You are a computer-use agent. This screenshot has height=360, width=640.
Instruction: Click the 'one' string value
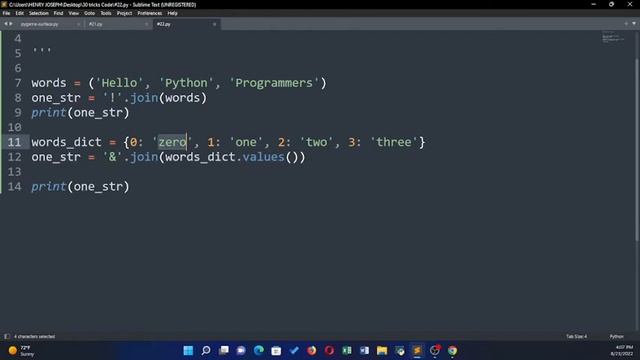pyautogui.click(x=246, y=142)
